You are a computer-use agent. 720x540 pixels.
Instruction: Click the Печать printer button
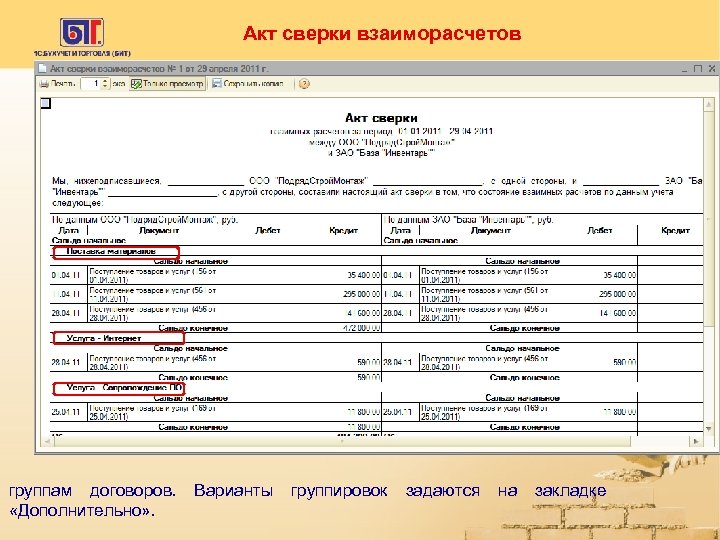click(57, 84)
